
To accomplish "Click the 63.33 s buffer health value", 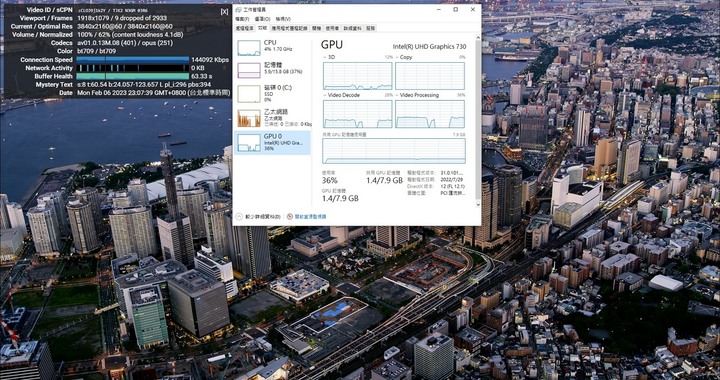I will (202, 76).
